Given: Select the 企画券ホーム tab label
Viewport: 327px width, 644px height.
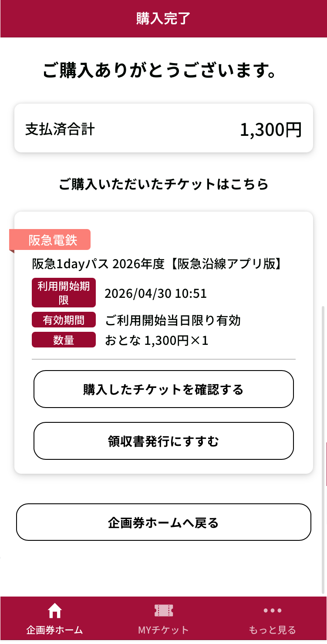Looking at the screenshot, I should point(54,630).
